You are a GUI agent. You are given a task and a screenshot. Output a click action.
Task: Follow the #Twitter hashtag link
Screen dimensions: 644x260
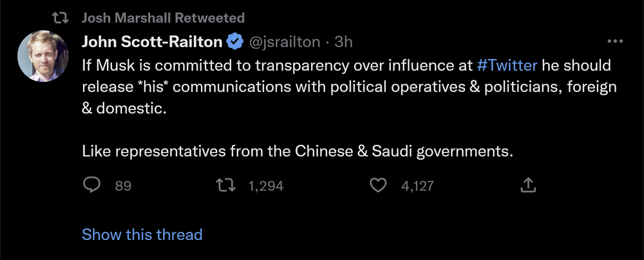pyautogui.click(x=507, y=66)
